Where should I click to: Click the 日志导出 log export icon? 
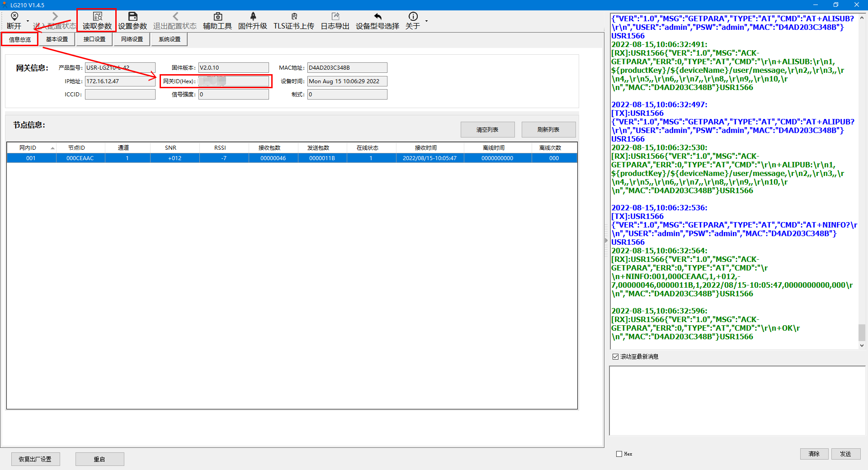(x=335, y=17)
